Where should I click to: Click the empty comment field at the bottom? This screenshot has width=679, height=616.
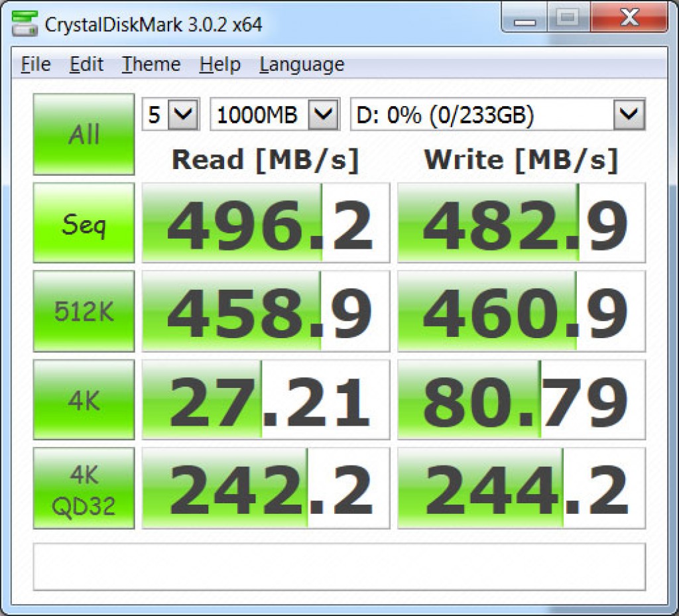pos(339,567)
